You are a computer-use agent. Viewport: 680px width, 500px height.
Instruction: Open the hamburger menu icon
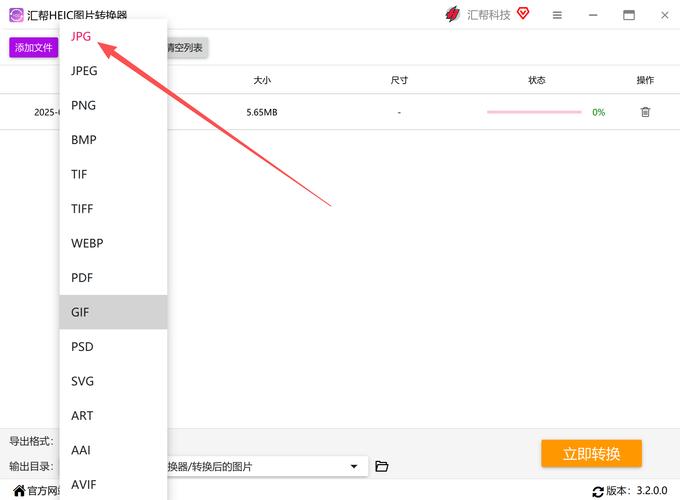pos(557,15)
